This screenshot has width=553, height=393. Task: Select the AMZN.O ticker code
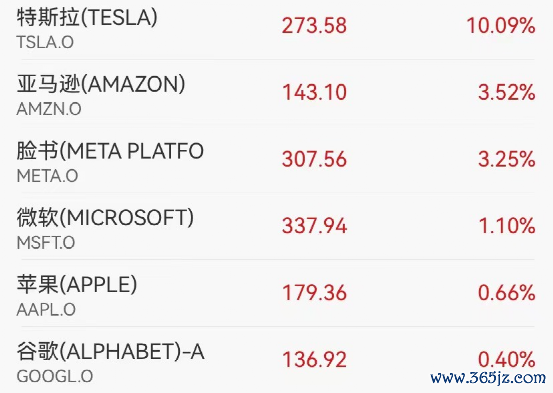(49, 109)
